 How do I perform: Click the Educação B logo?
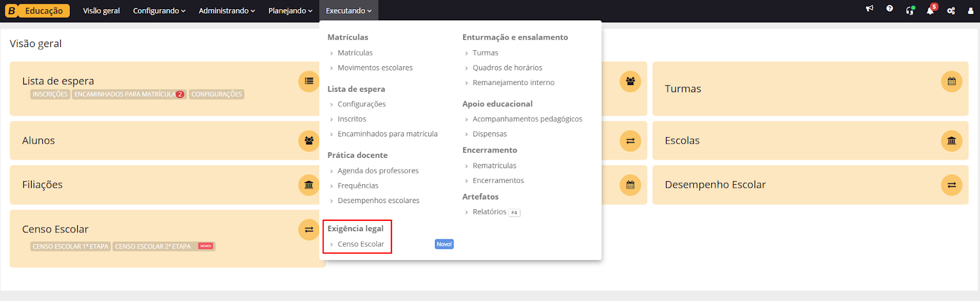tap(37, 11)
